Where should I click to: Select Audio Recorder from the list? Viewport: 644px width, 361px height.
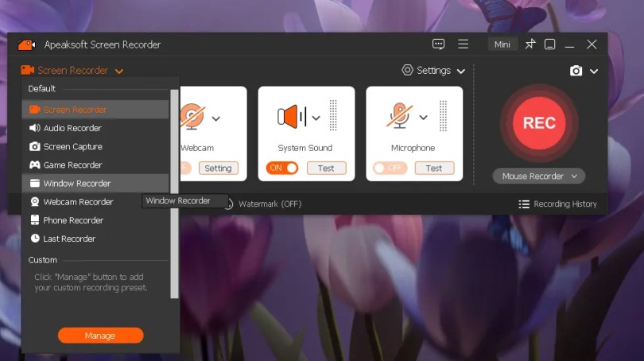pyautogui.click(x=95, y=128)
